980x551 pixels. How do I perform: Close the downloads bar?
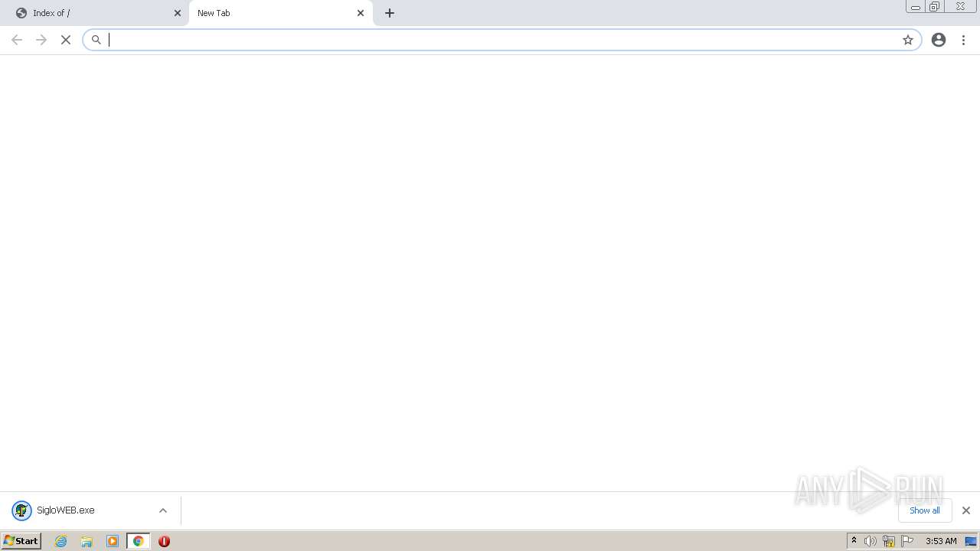pyautogui.click(x=965, y=510)
